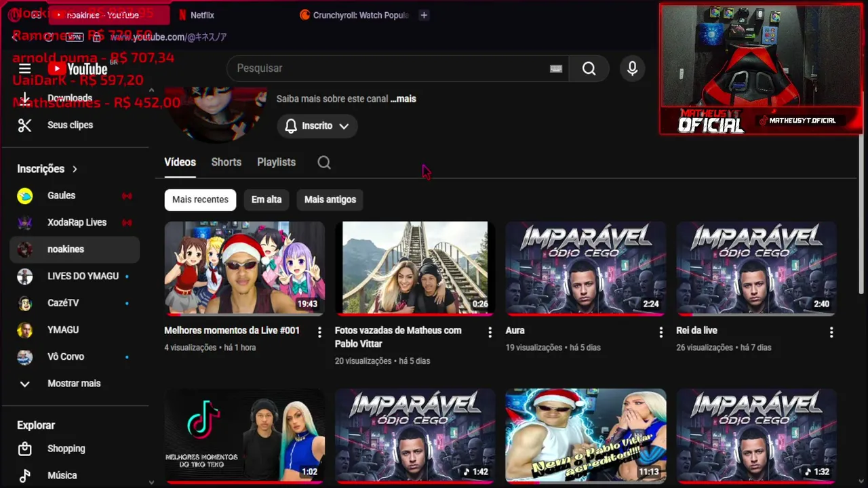Open the Gaules subscription channel
Image resolution: width=868 pixels, height=488 pixels.
[75, 195]
